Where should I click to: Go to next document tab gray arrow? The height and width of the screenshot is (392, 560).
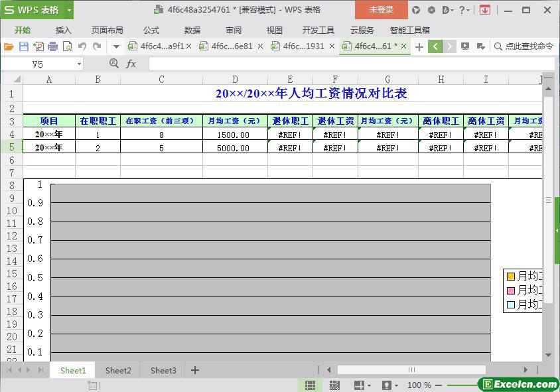coord(450,46)
